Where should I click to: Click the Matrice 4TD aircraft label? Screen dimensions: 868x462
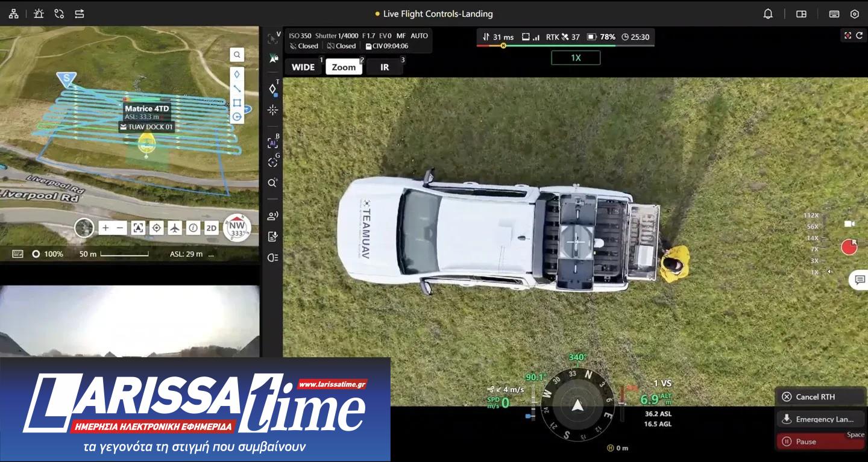147,109
